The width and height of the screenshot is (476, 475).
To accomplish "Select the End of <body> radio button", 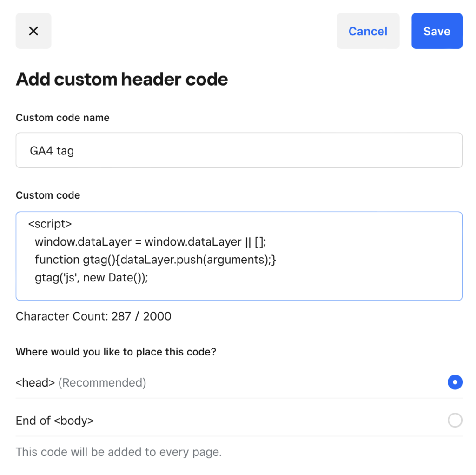I will click(x=455, y=421).
